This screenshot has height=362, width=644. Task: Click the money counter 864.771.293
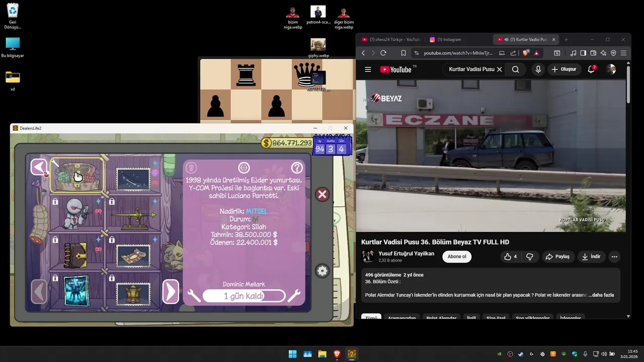287,143
